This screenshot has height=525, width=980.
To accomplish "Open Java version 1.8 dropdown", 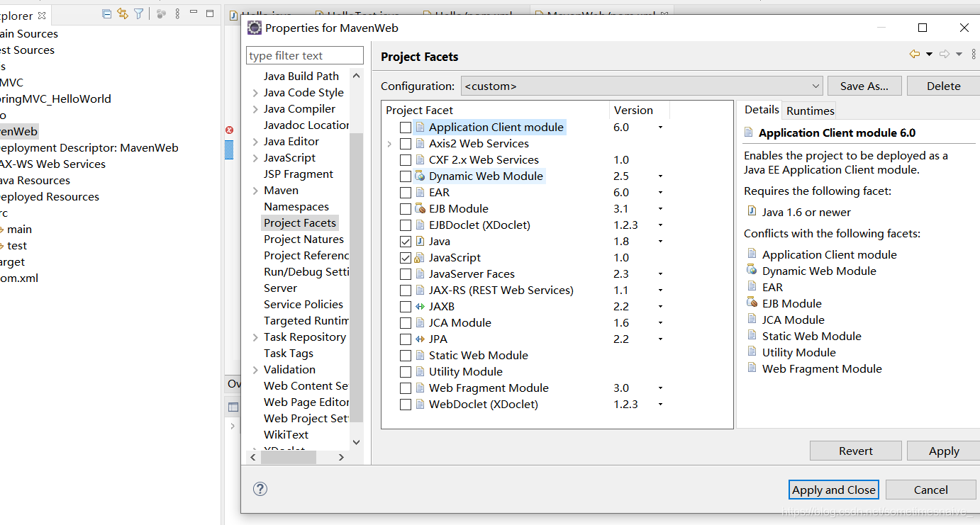I will [x=660, y=242].
